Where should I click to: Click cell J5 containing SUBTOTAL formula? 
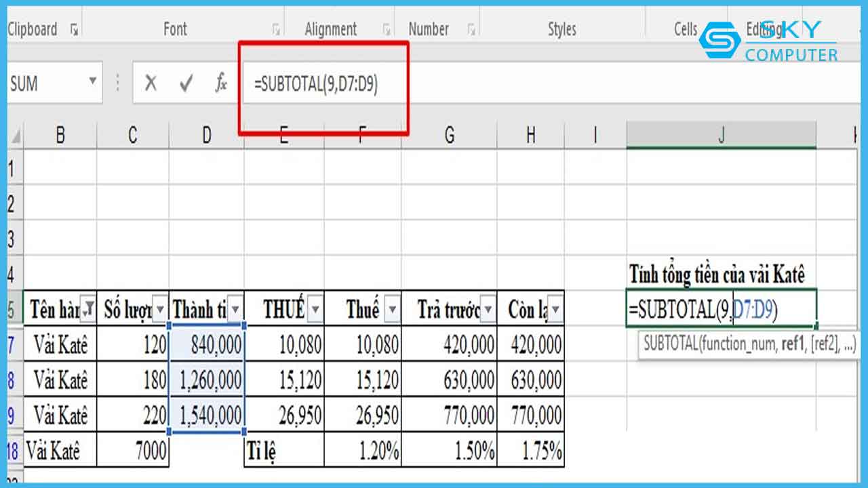[x=722, y=309]
